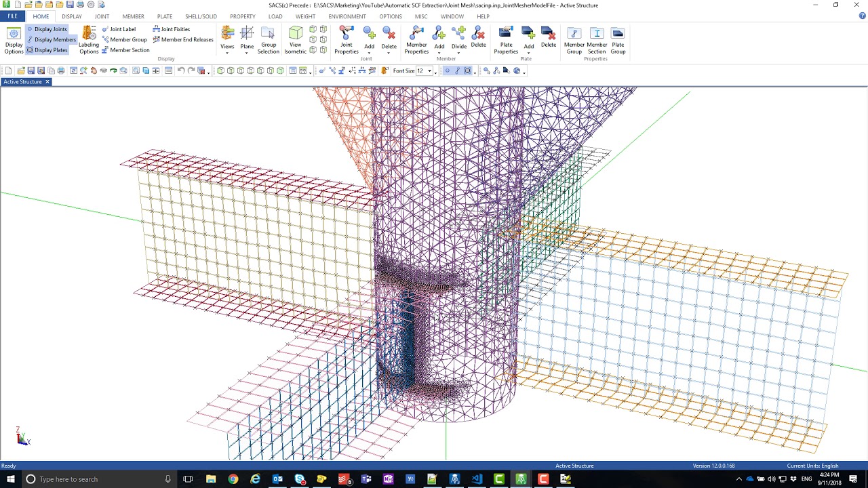The image size is (868, 488).
Task: Switch to the SHELL/SOLID ribbon tab
Action: 201,16
